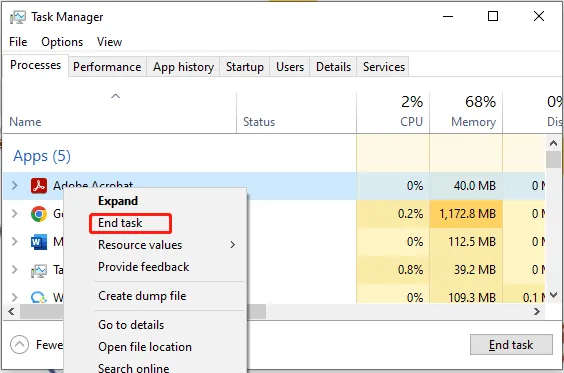Viewport: 564px width, 373px height.
Task: Expand the last app row showing 109.3 MB
Action: [15, 297]
